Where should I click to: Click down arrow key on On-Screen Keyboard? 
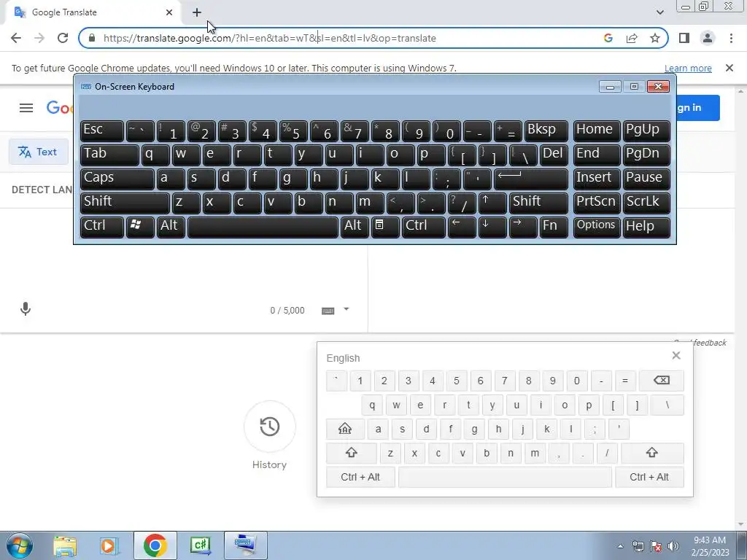click(492, 227)
